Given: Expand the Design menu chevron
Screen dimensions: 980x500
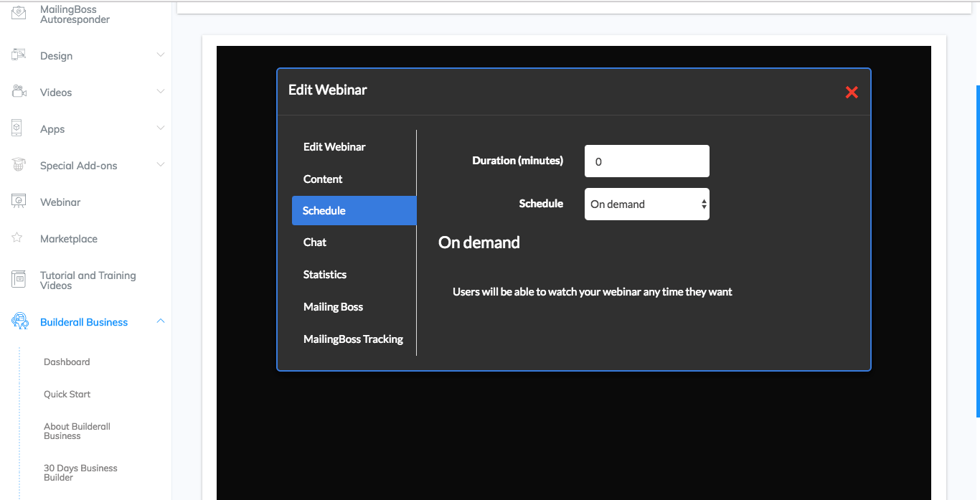Looking at the screenshot, I should [x=161, y=55].
